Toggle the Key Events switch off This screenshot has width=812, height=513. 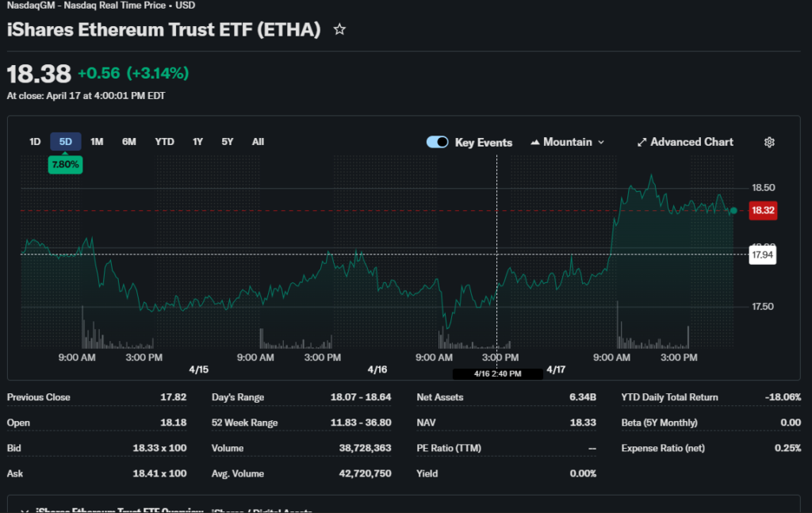438,142
